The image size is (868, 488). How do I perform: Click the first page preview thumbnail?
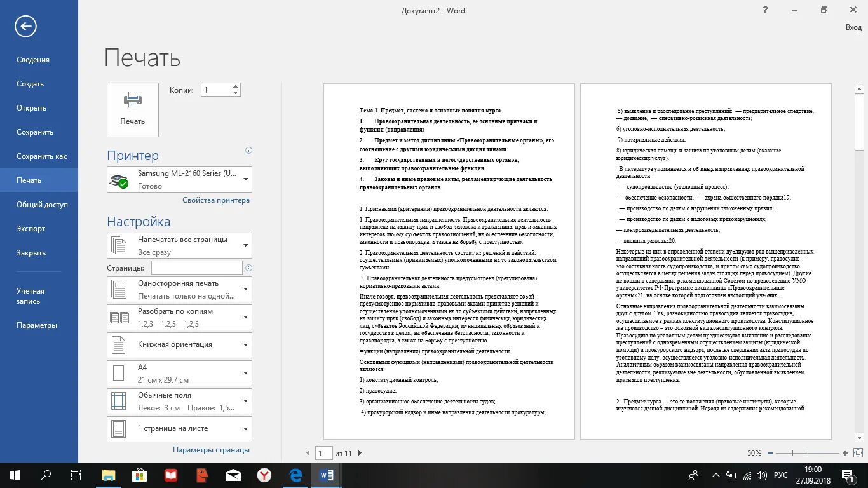point(449,261)
